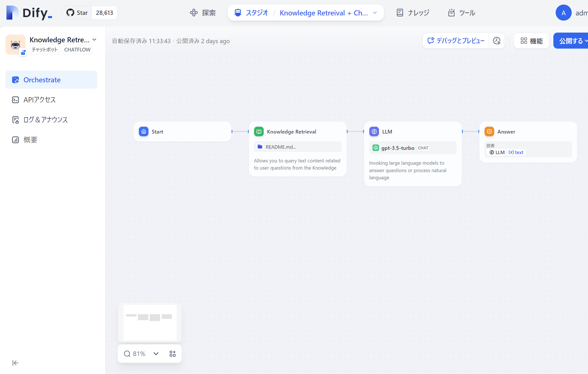Click the LLM node brain icon

(x=374, y=132)
